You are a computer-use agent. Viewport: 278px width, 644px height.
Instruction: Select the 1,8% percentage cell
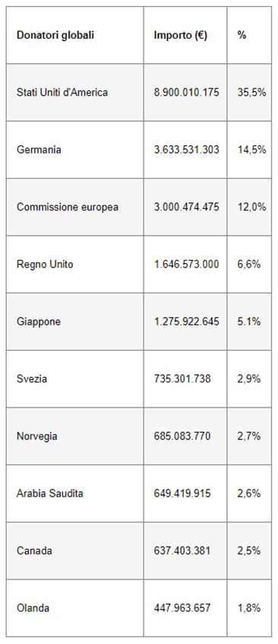pos(249,608)
